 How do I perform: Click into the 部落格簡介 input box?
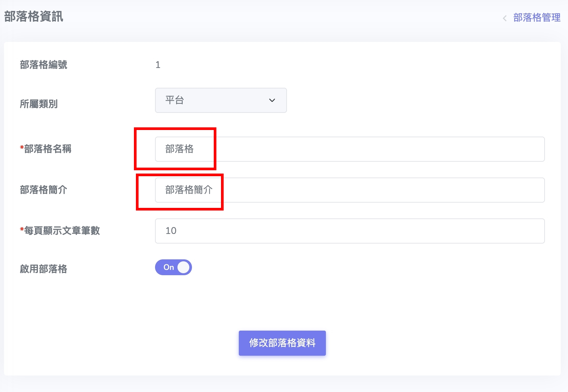coord(350,190)
